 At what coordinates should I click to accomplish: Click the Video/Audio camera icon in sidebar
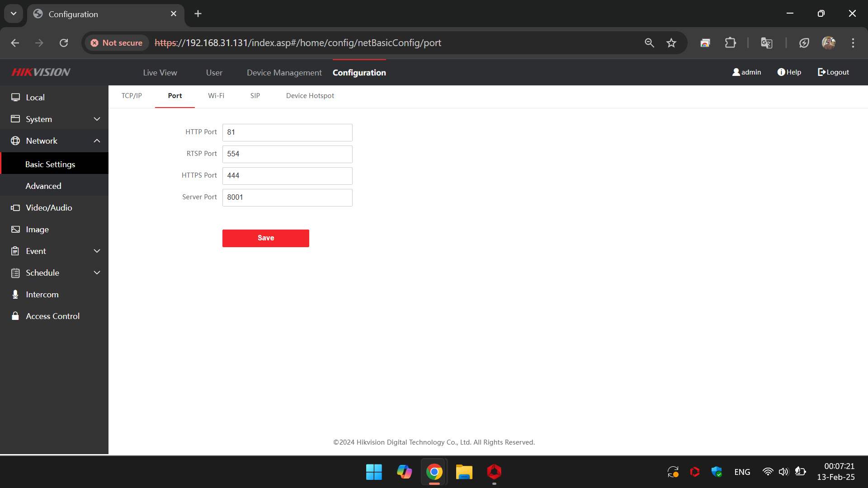pos(15,207)
